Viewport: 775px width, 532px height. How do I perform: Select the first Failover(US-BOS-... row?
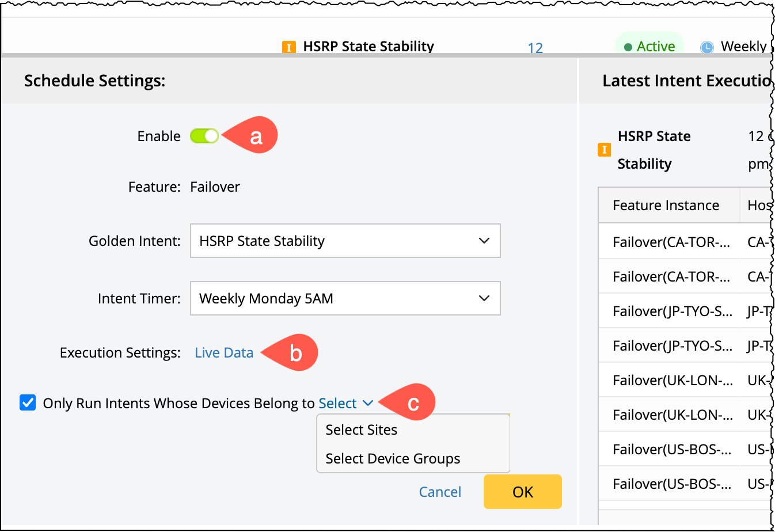(x=671, y=449)
